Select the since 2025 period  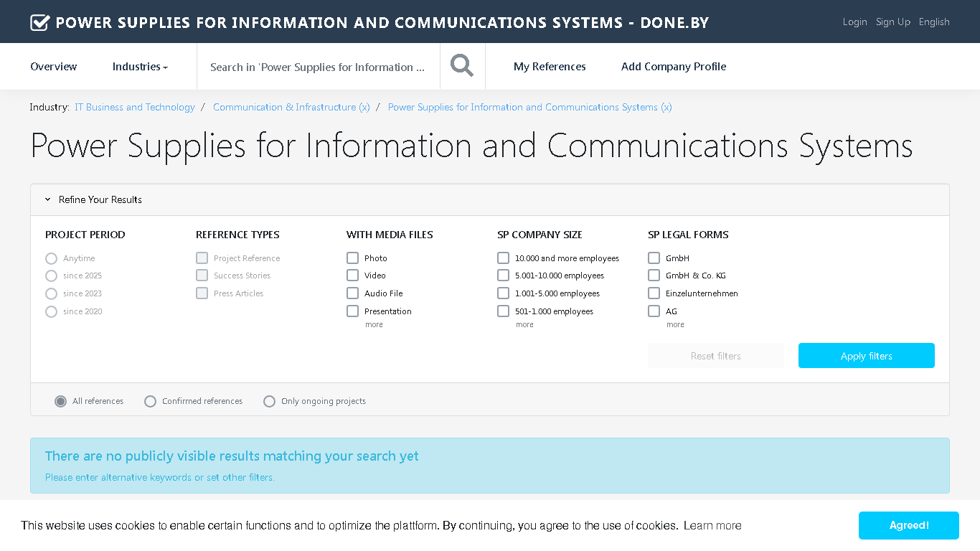(x=51, y=275)
